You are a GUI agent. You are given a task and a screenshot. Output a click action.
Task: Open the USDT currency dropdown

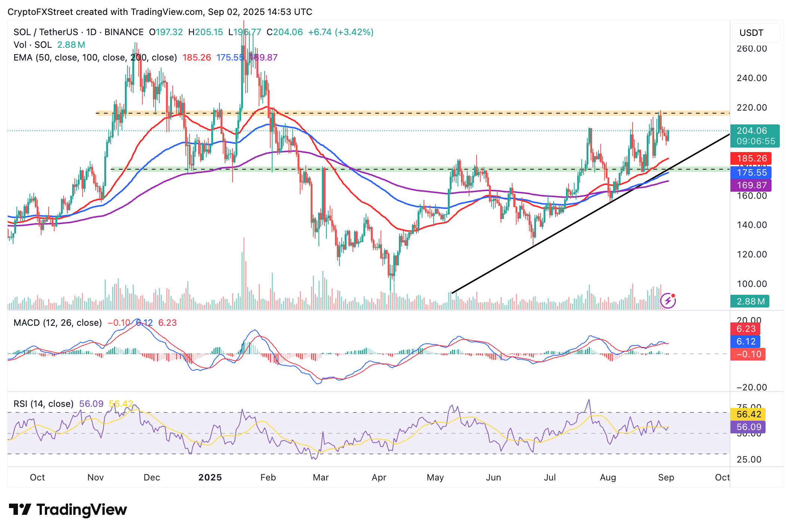pyautogui.click(x=756, y=33)
